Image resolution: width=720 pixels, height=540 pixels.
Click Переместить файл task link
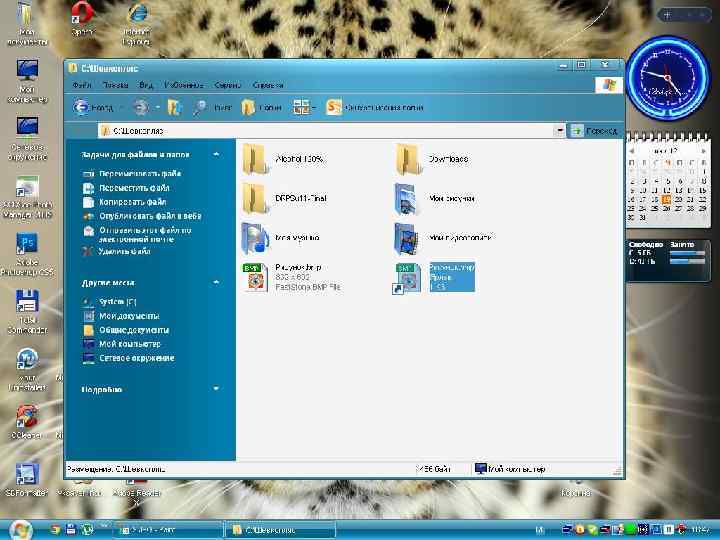pos(134,188)
